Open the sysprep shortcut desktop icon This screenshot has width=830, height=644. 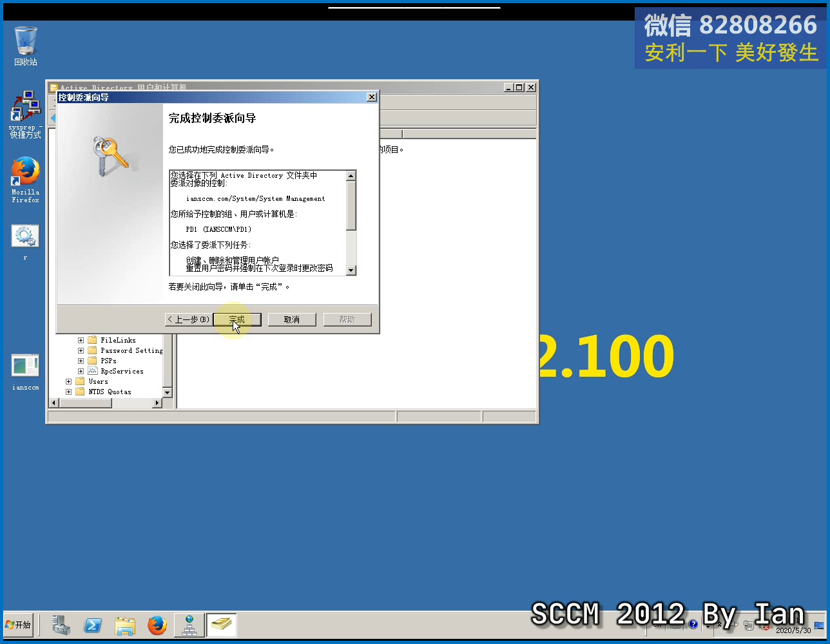[x=25, y=114]
